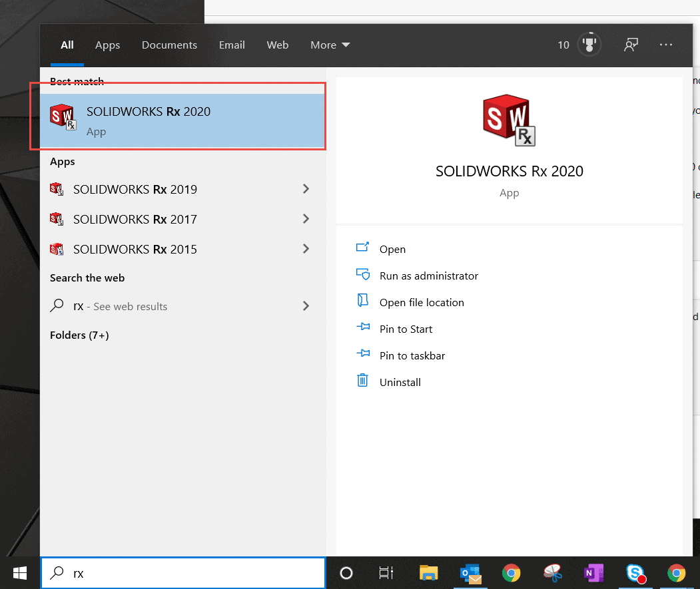Expand SOLIDWORKS Rx 2015 options arrow
The height and width of the screenshot is (589, 700).
coord(306,248)
